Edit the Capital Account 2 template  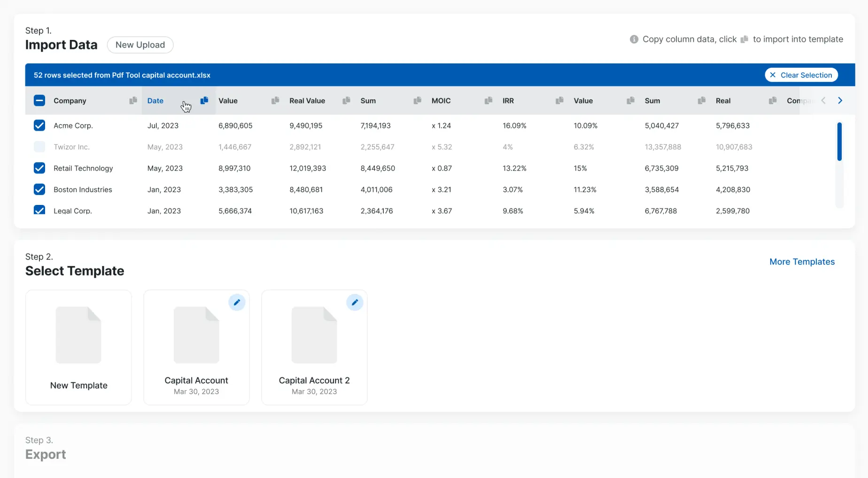(355, 302)
